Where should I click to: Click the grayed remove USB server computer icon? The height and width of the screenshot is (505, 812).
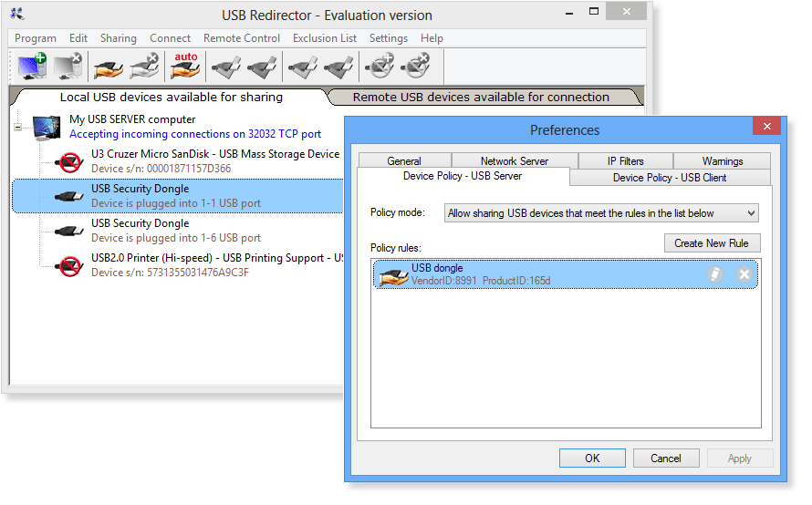tap(68, 66)
